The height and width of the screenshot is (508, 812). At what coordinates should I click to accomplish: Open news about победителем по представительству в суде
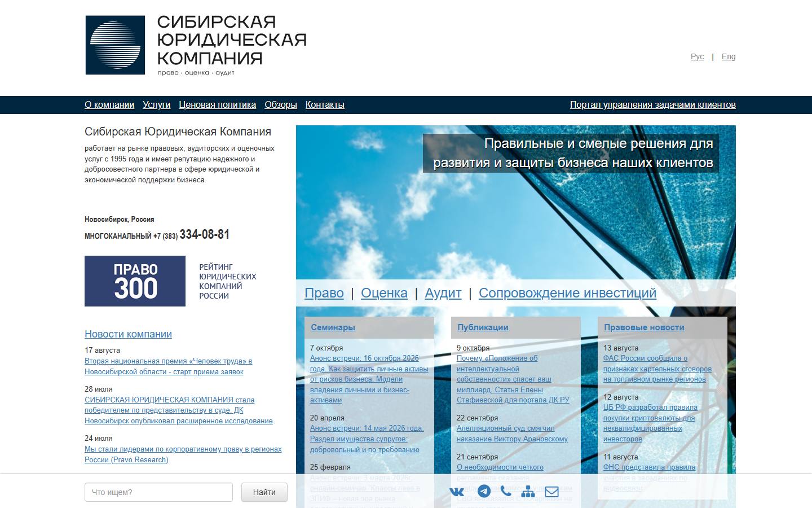179,410
